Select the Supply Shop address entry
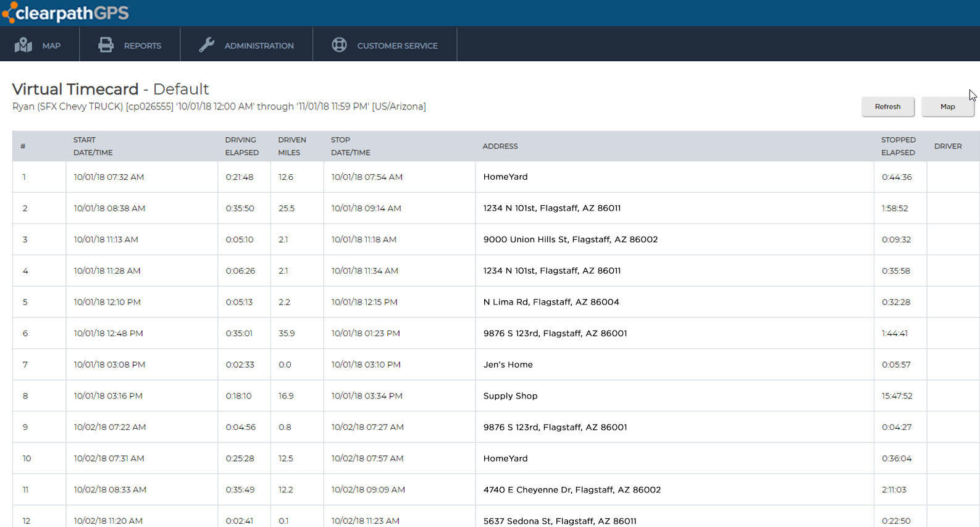 coord(510,396)
